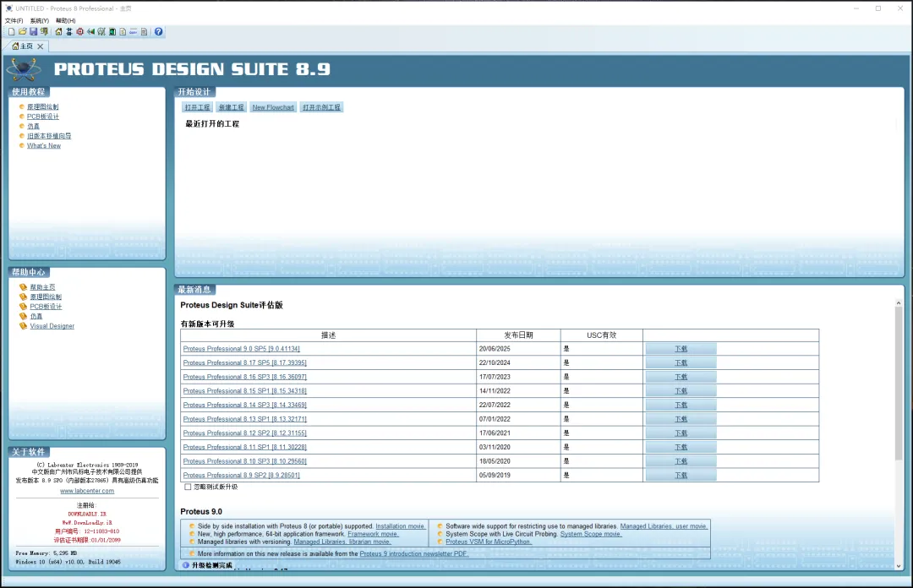This screenshot has height=588, width=913.
Task: Visit the www.labcenter.com link
Action: [x=87, y=491]
